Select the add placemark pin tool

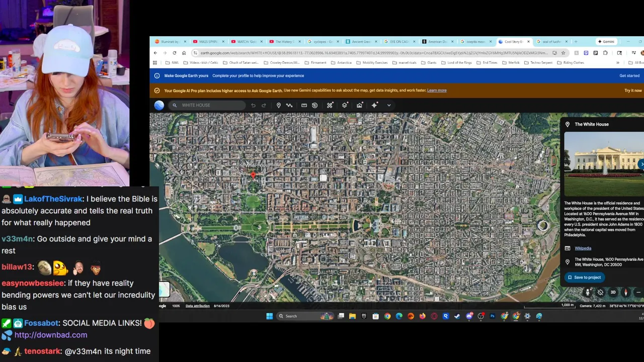(x=279, y=105)
